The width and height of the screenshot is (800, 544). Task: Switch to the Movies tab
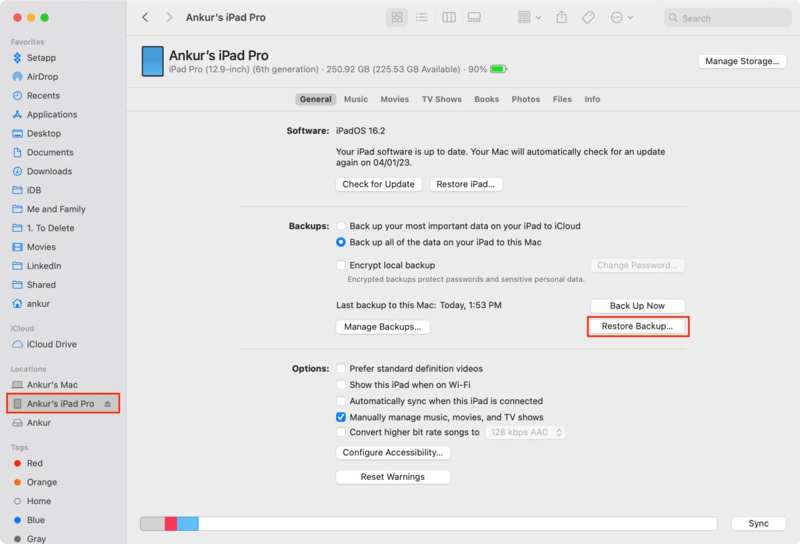(x=394, y=99)
